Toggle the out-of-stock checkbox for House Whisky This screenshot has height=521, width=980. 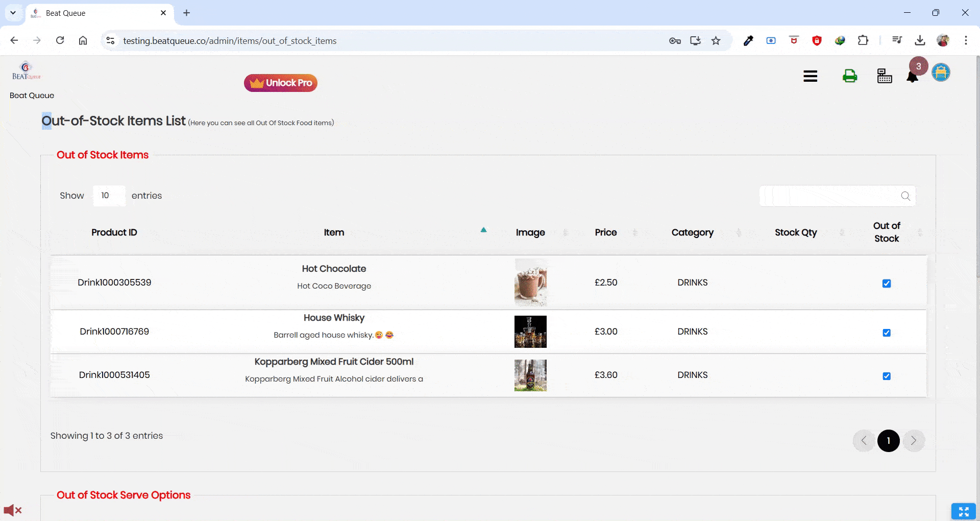[x=887, y=333]
